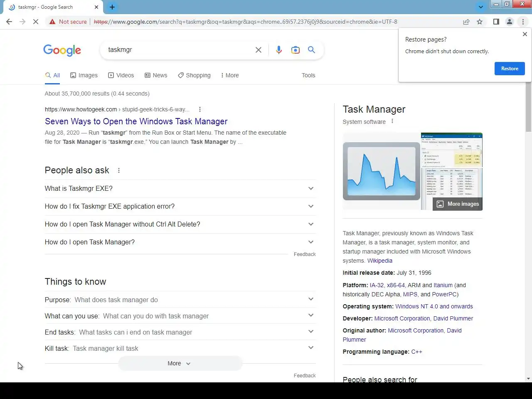Click Feedback under Things to know
The height and width of the screenshot is (399, 532).
pyautogui.click(x=305, y=376)
